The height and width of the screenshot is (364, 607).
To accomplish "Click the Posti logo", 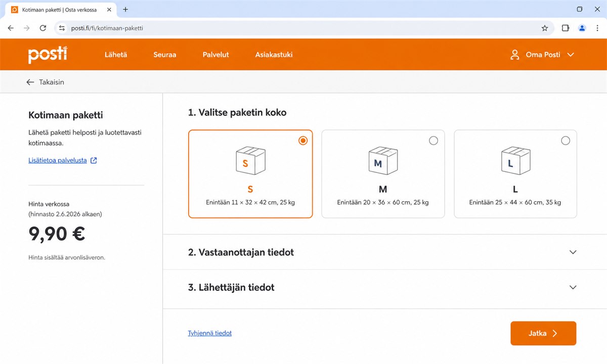I will click(x=48, y=55).
